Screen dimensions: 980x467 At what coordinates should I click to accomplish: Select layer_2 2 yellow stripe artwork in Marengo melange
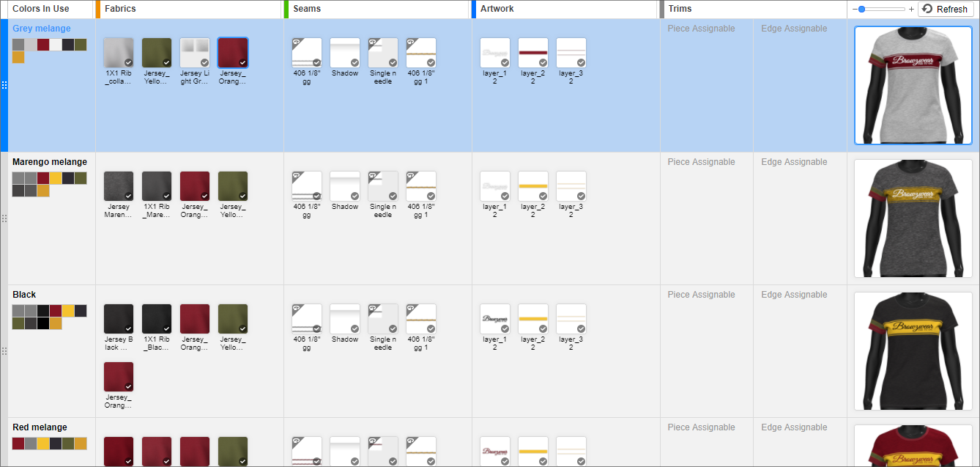coord(533,186)
